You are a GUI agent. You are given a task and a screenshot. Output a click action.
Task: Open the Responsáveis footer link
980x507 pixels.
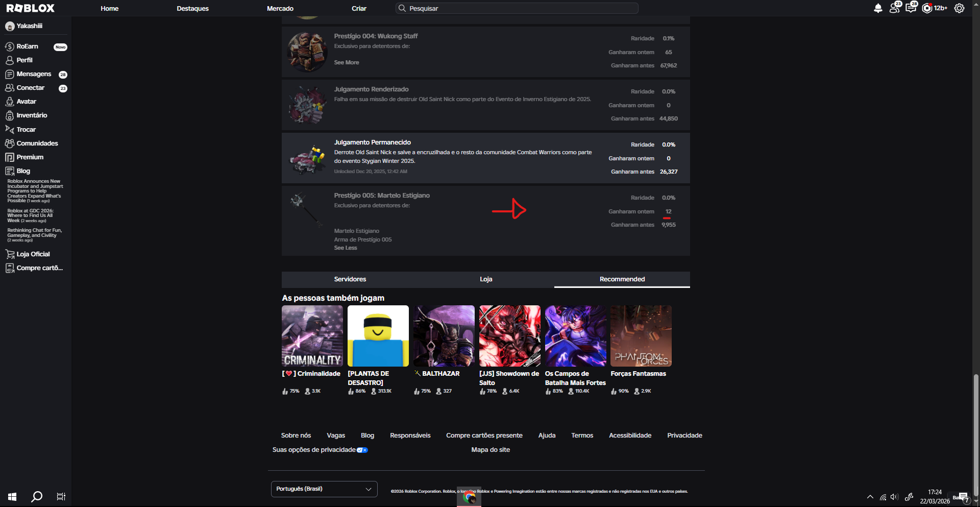(410, 436)
